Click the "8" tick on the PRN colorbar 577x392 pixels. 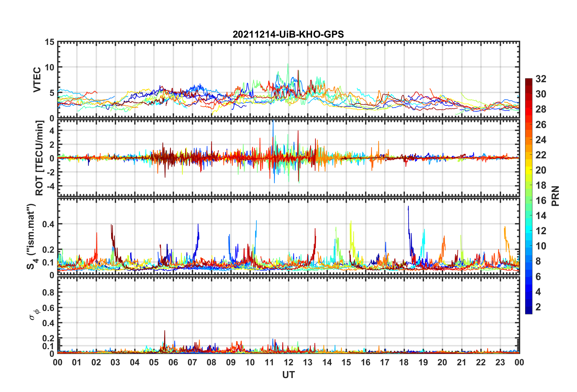coord(538,262)
